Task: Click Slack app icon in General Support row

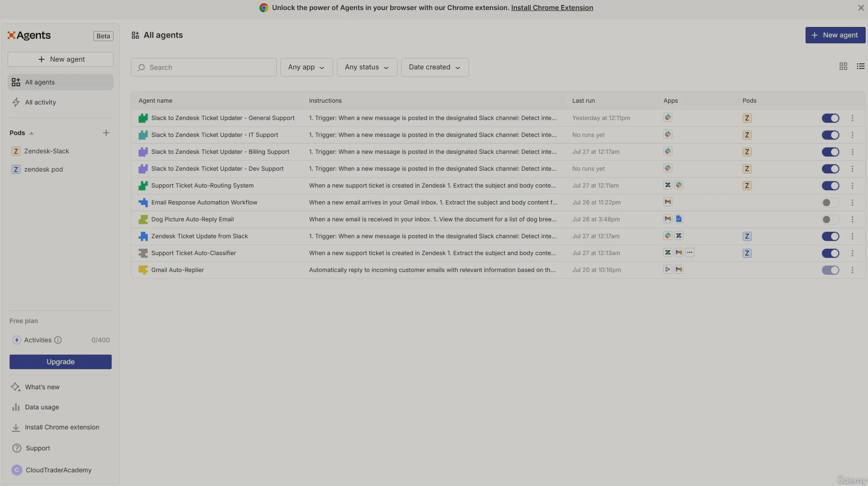Action: pyautogui.click(x=668, y=118)
